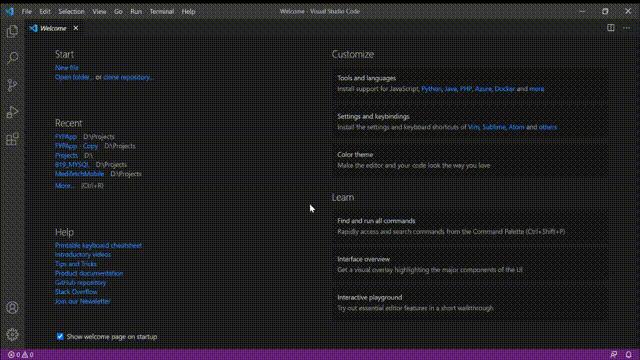The width and height of the screenshot is (640, 360).
Task: Open the Help menu
Action: coord(188,11)
